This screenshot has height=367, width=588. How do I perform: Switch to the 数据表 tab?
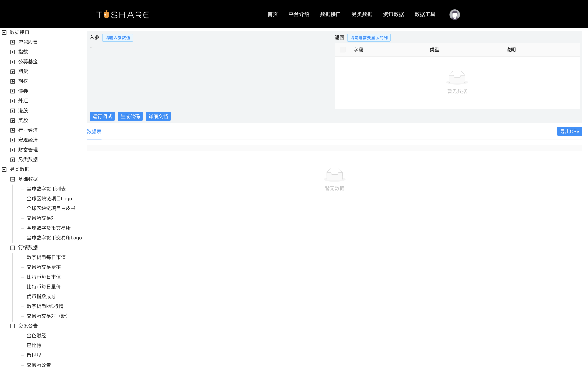pyautogui.click(x=94, y=132)
